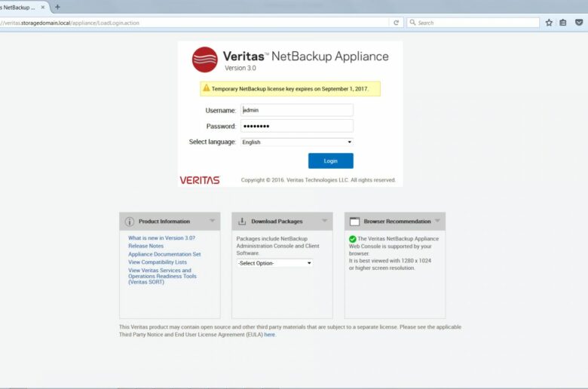The height and width of the screenshot is (389, 588).
Task: Open the Select language dropdown
Action: (x=297, y=142)
